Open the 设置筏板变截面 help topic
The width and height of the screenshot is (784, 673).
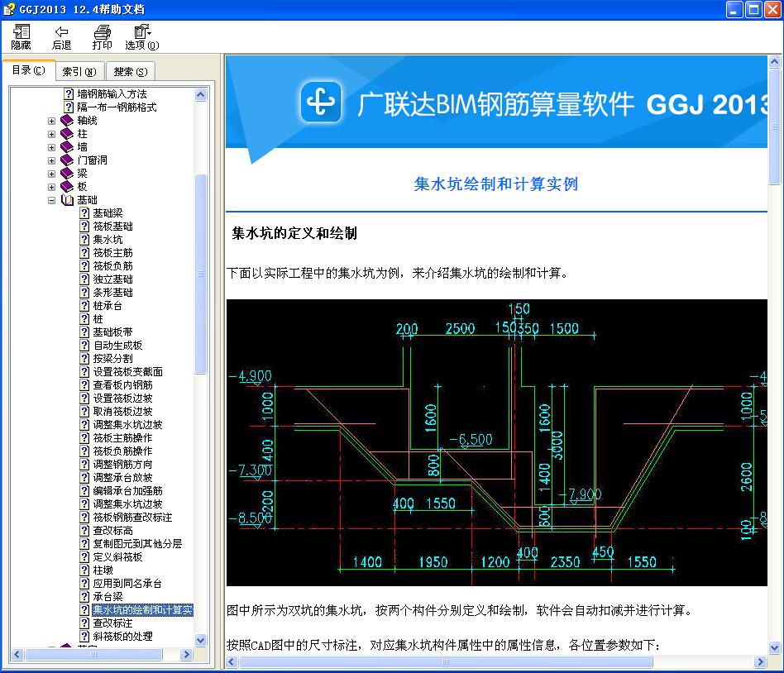(x=128, y=372)
